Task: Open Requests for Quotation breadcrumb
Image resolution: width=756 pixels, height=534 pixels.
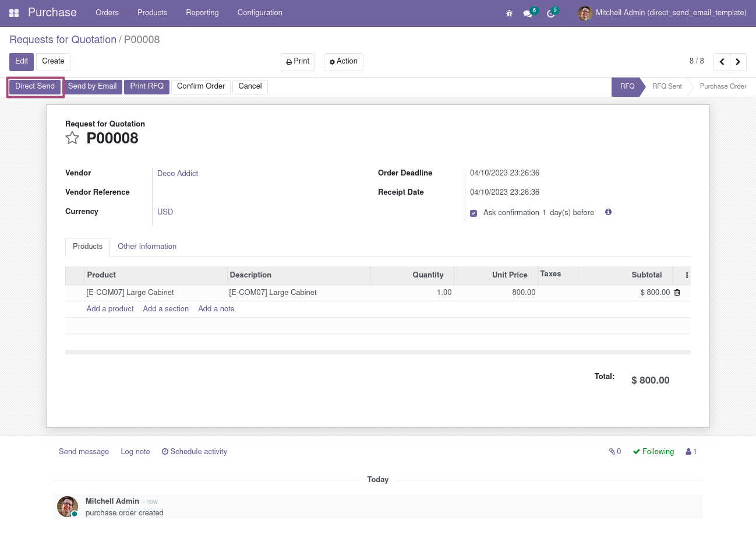Action: (63, 40)
